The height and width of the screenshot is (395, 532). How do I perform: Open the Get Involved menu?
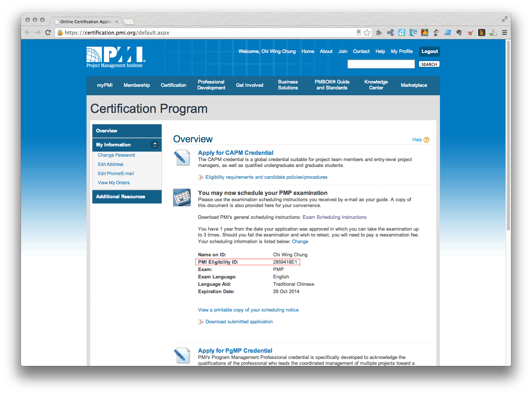(x=250, y=85)
